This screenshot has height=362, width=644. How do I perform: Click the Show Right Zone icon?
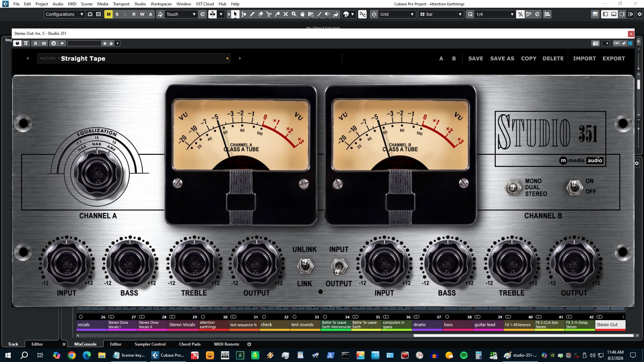[x=622, y=14]
